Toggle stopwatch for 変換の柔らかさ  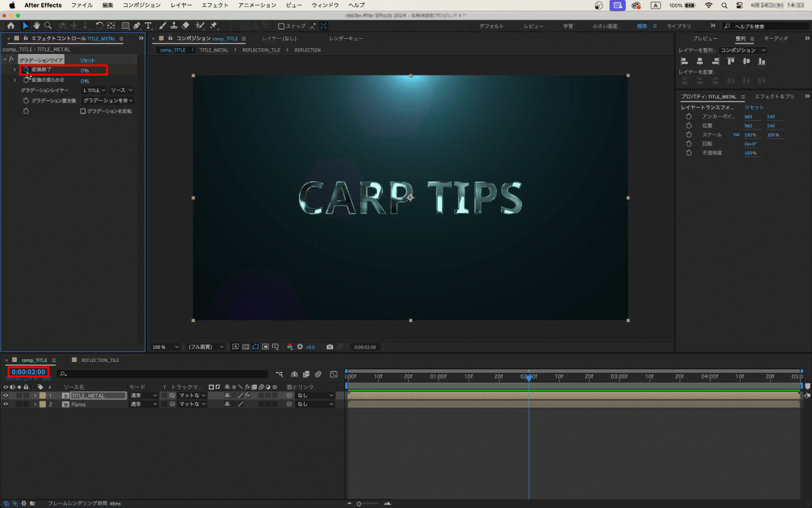click(x=26, y=80)
